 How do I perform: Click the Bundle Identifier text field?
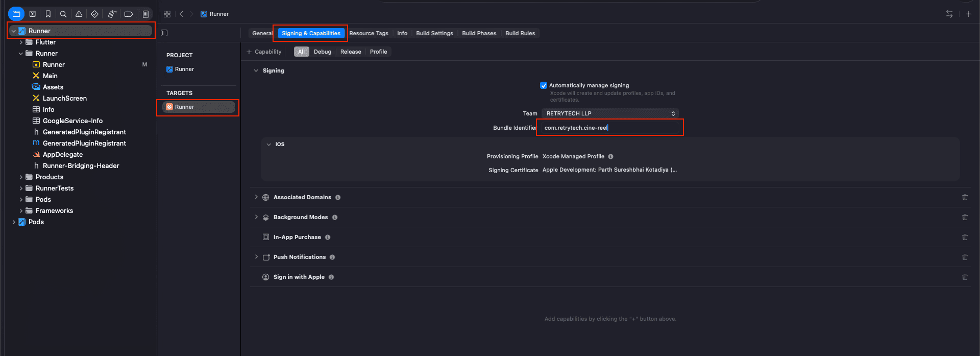tap(610, 128)
